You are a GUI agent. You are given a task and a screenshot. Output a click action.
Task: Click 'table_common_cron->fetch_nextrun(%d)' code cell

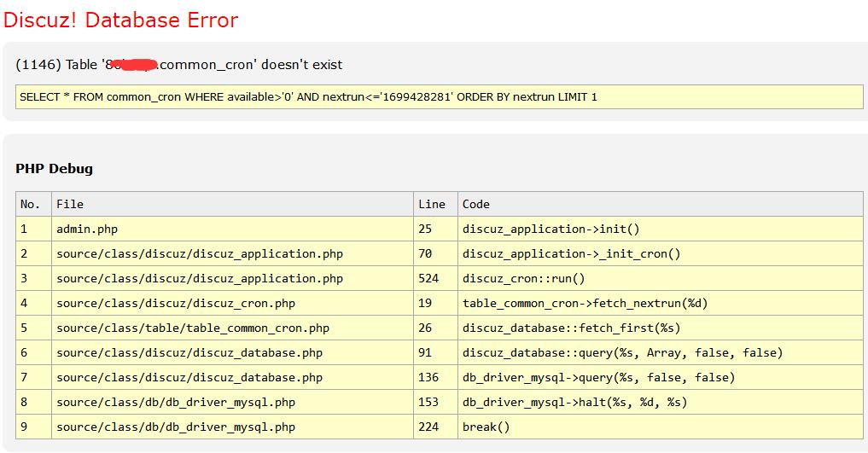[661, 303]
